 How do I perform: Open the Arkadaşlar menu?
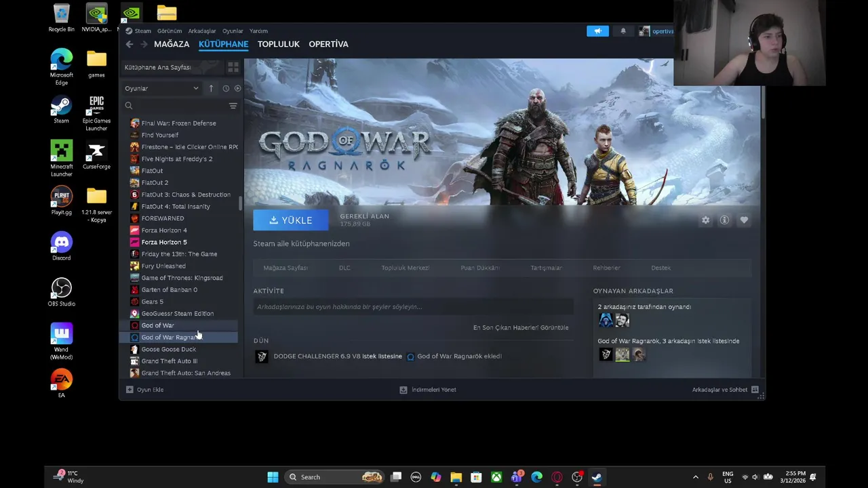tap(202, 31)
